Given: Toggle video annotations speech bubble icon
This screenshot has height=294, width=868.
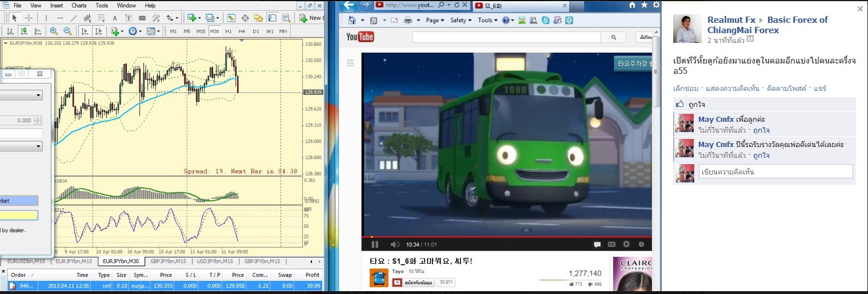Looking at the screenshot, I should tap(597, 244).
